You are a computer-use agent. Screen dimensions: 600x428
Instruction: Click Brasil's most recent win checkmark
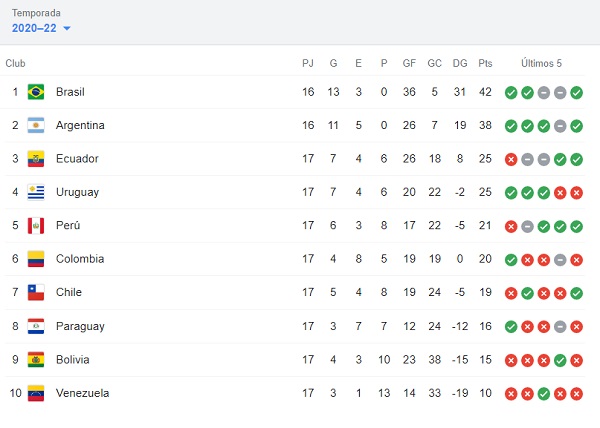pos(577,92)
